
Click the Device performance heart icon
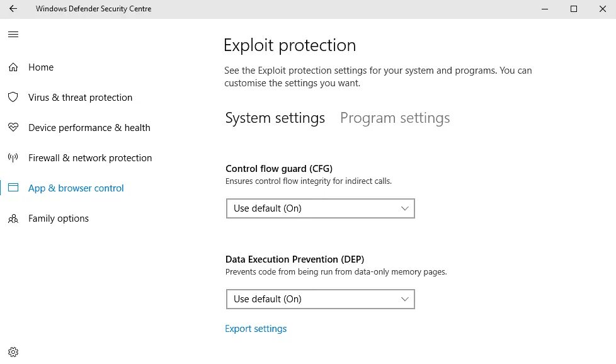point(13,128)
